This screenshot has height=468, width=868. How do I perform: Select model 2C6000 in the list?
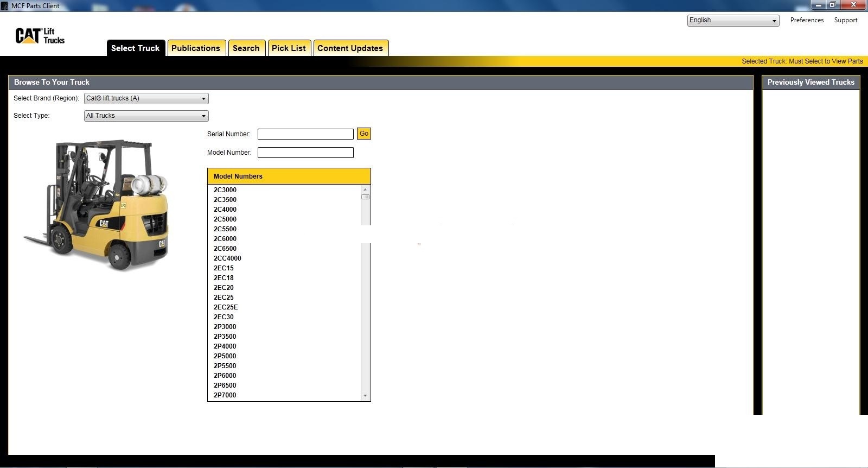225,239
